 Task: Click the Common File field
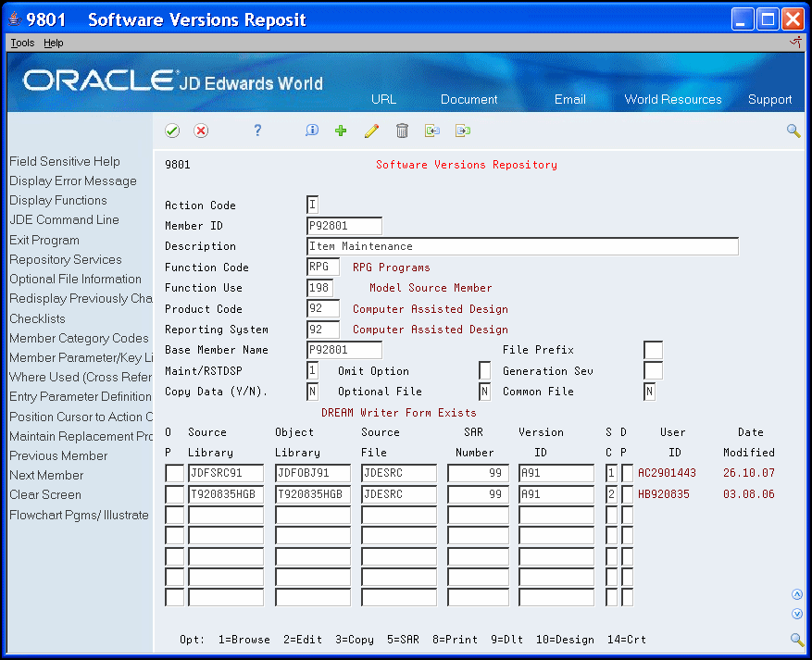click(649, 392)
